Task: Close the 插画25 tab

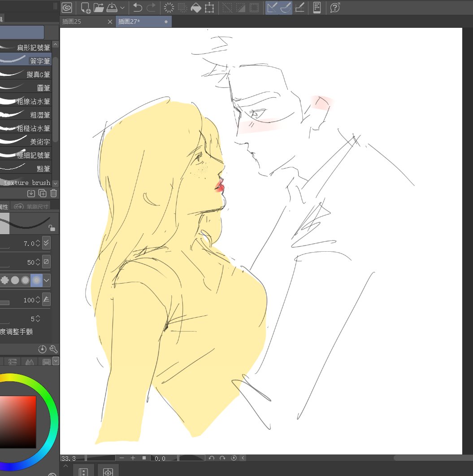Action: [x=110, y=22]
